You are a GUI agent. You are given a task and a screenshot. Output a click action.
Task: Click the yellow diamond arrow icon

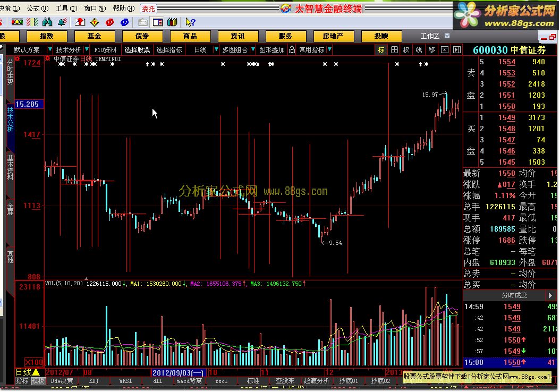95,22
